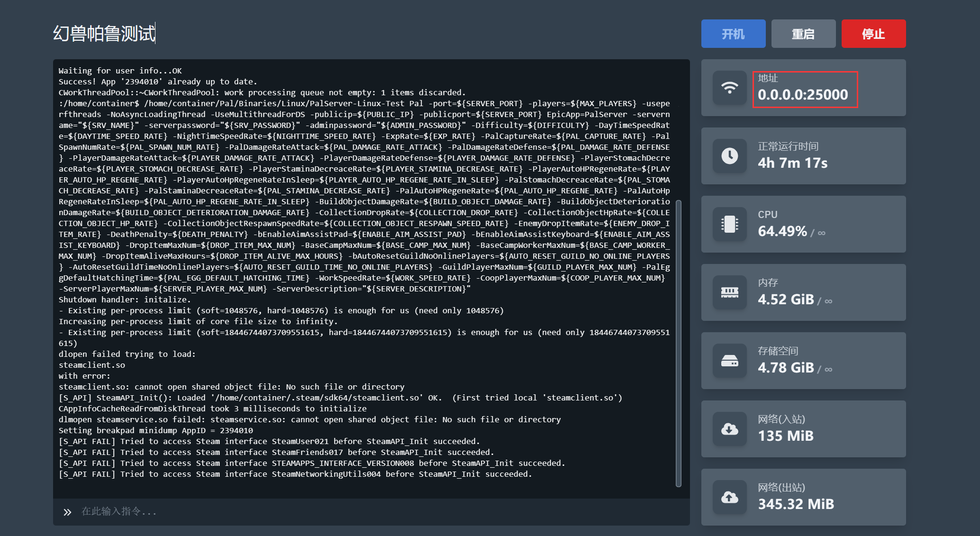The width and height of the screenshot is (980, 536).
Task: Click the 网络(出站) 345.32 MiB card
Action: [803, 497]
